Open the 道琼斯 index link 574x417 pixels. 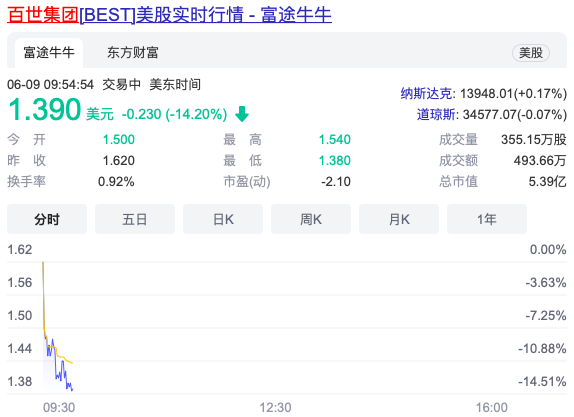436,115
